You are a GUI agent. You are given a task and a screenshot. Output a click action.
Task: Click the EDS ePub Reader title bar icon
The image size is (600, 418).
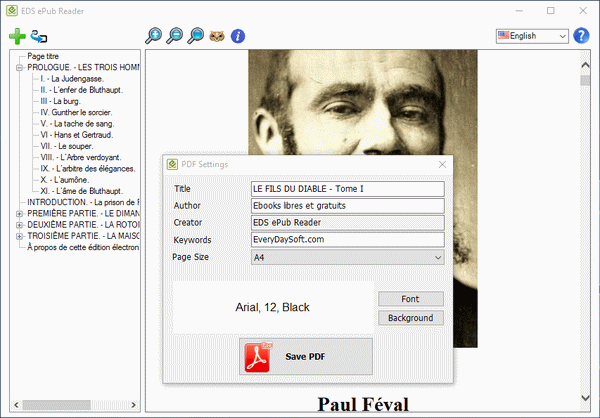coord(12,11)
